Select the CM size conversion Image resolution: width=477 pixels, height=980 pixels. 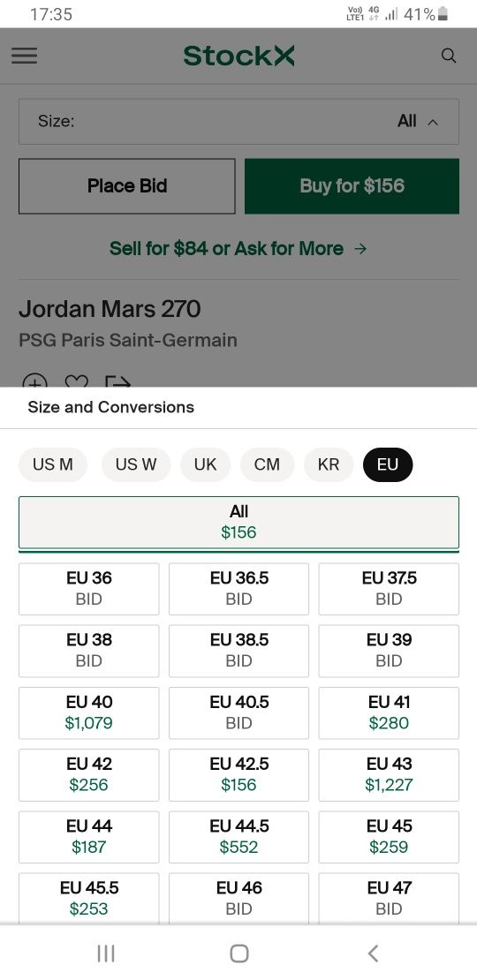(267, 464)
